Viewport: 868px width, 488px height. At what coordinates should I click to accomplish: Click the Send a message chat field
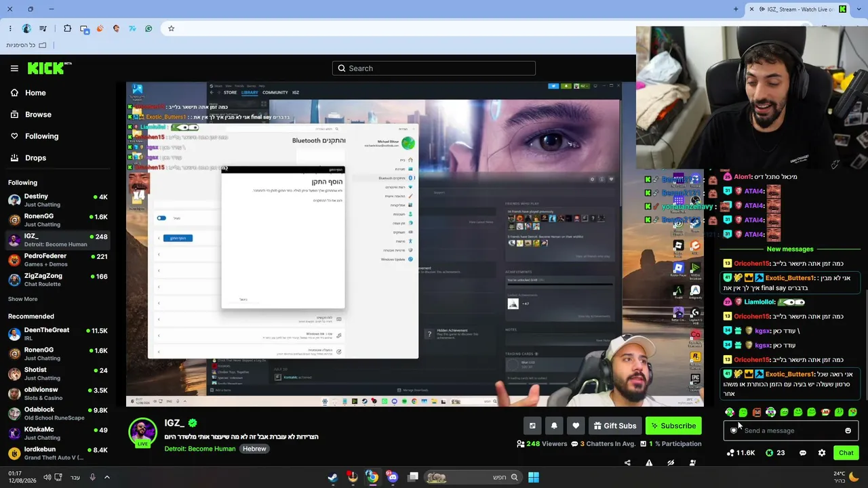791,430
